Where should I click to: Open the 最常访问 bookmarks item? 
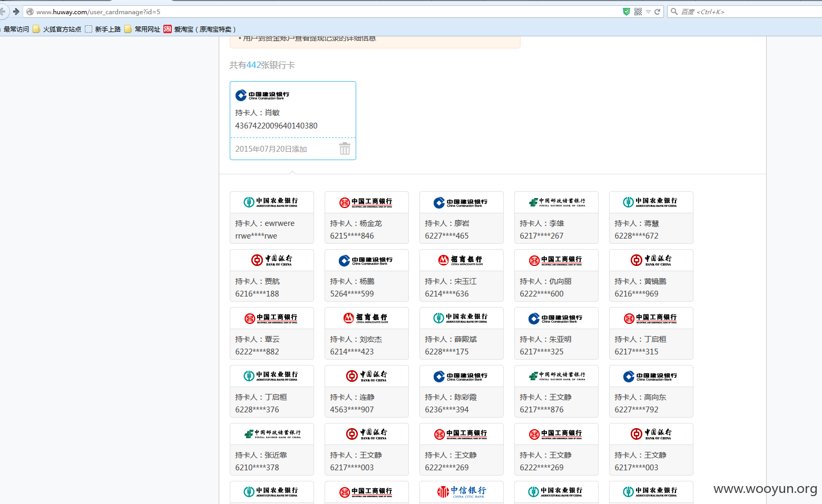pyautogui.click(x=16, y=29)
